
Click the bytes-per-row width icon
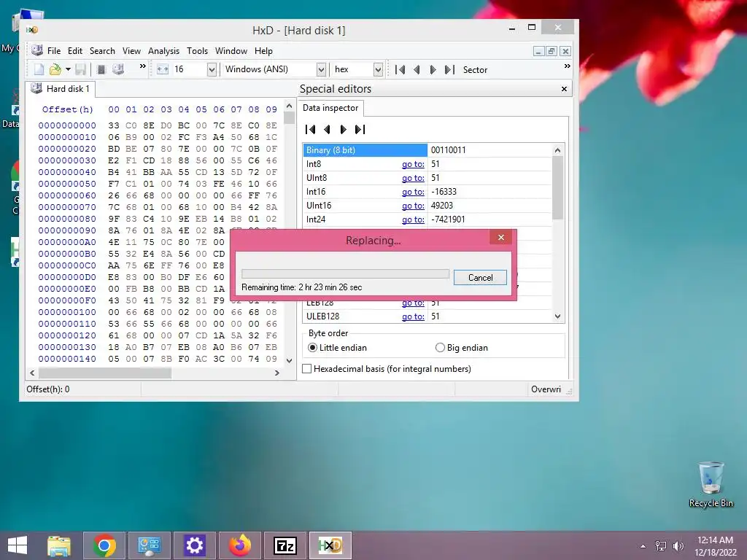[x=163, y=69]
